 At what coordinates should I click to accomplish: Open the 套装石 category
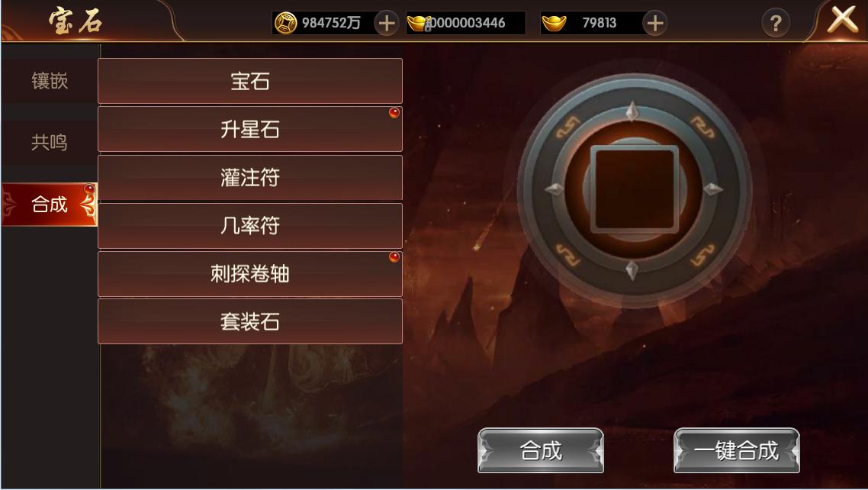[x=250, y=321]
